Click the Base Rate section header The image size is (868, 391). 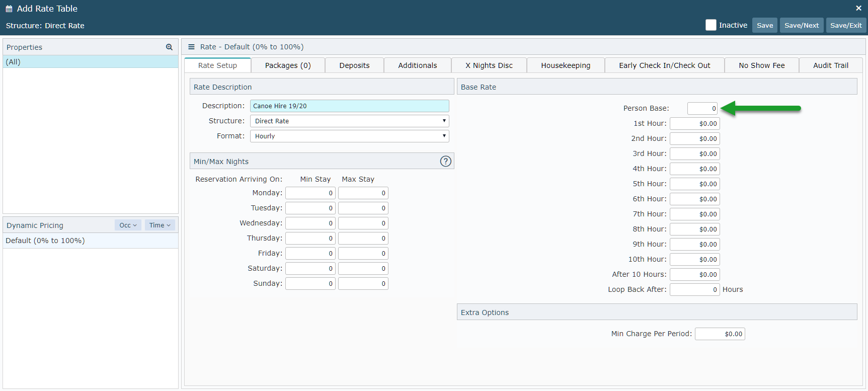click(x=657, y=87)
